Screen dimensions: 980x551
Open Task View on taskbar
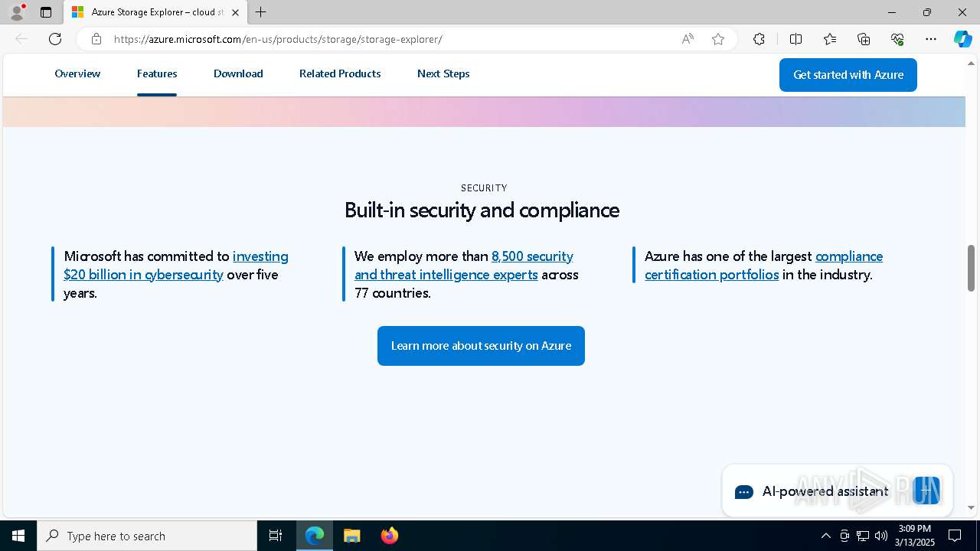276,536
